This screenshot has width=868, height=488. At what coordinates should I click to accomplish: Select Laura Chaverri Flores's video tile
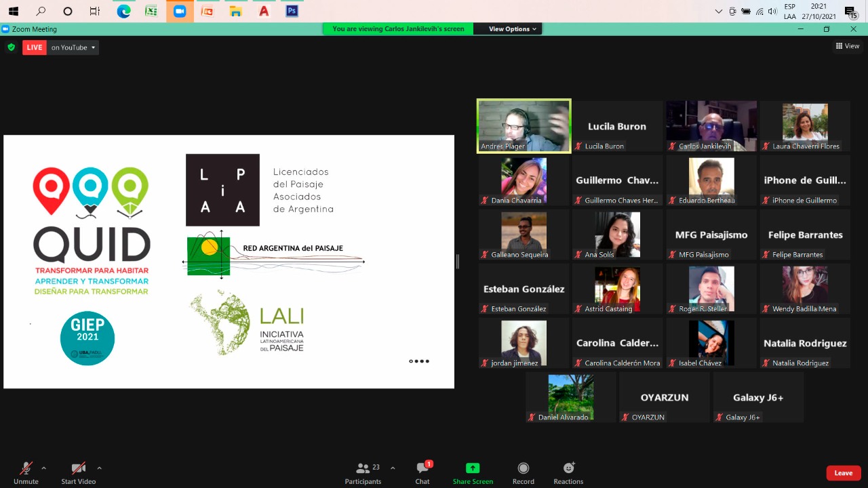[x=805, y=126]
